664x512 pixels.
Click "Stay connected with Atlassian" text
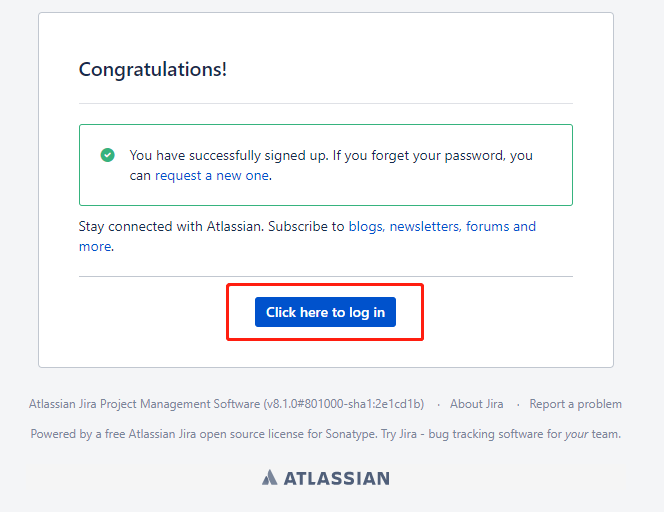click(x=171, y=227)
